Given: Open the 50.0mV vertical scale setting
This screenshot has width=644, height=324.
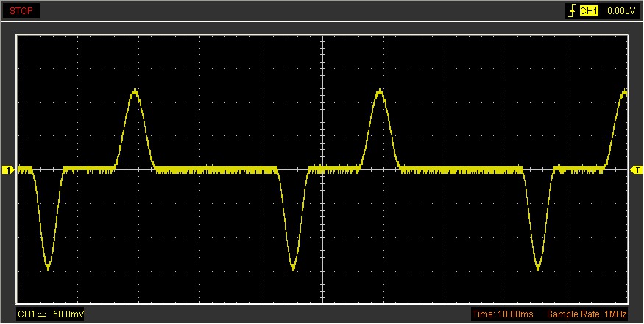Looking at the screenshot, I should pos(68,314).
